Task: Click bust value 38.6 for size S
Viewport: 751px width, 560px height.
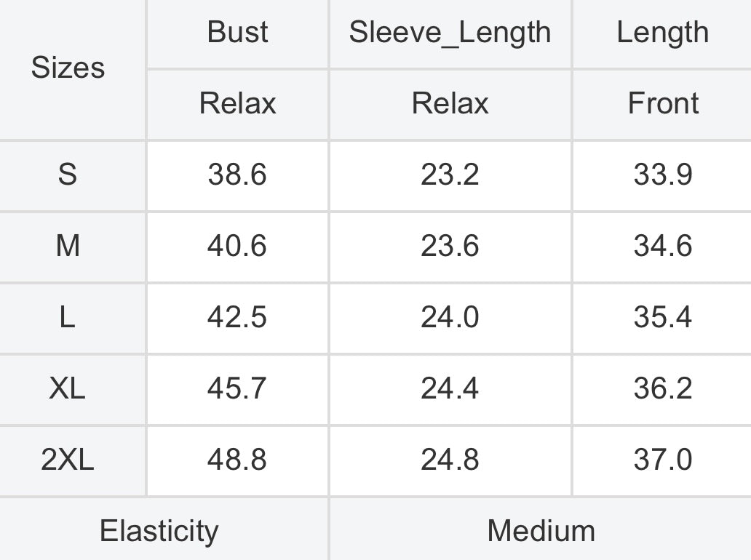Action: [x=237, y=175]
